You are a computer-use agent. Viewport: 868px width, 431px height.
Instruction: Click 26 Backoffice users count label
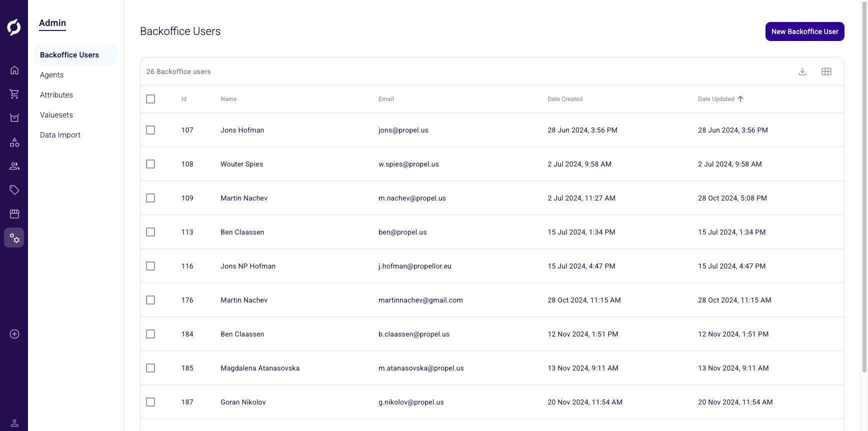tap(178, 71)
